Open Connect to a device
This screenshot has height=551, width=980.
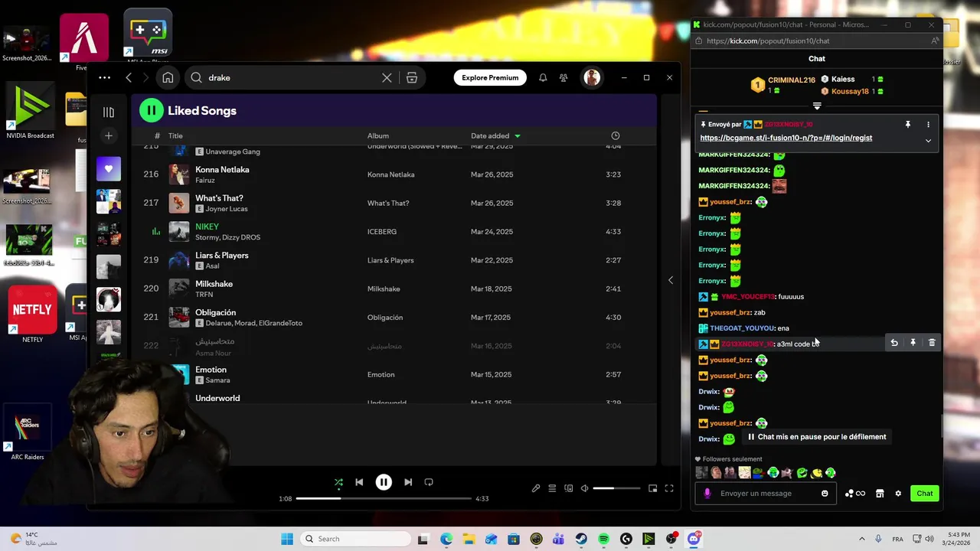(568, 488)
